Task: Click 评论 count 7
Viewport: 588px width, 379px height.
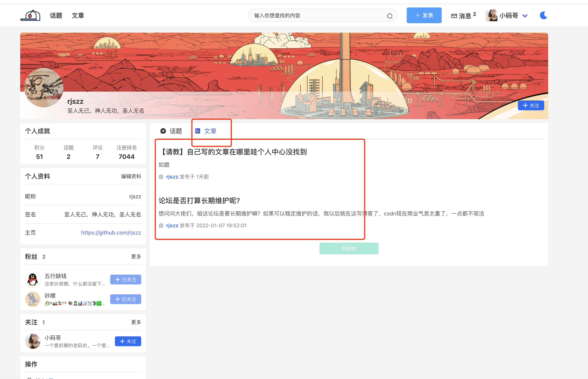Action: (98, 156)
